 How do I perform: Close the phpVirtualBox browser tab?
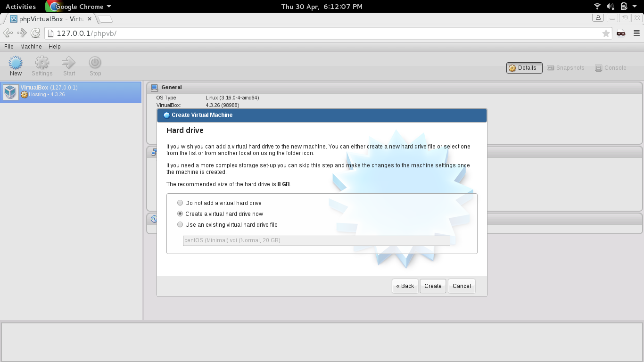[x=90, y=19]
